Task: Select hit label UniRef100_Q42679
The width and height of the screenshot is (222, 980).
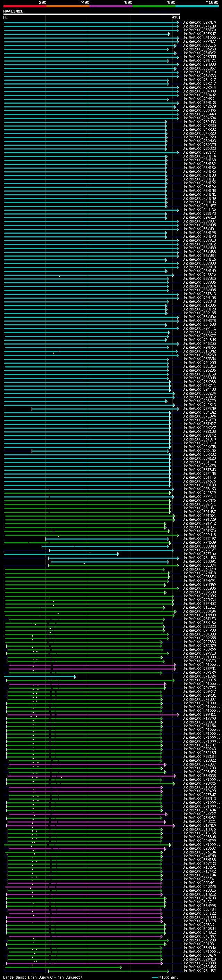Action: (x=199, y=106)
